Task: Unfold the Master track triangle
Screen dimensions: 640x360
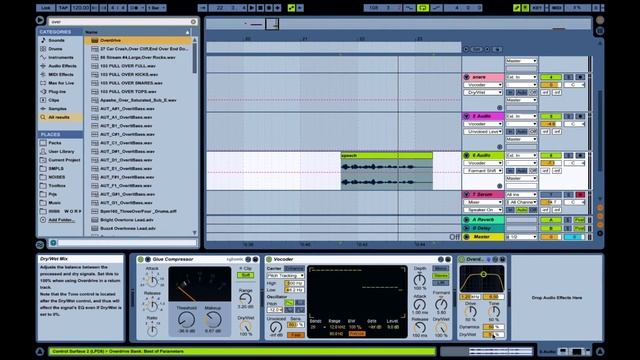Action: click(x=467, y=237)
